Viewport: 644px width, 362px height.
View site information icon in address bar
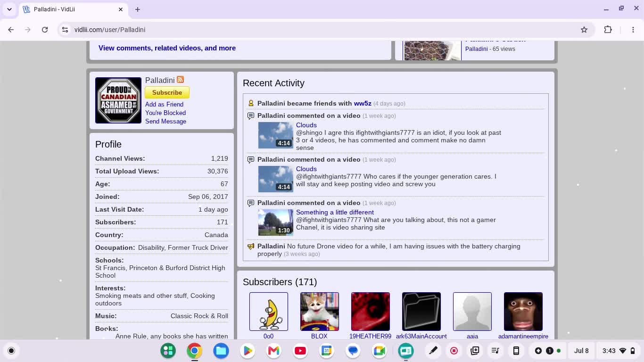[x=65, y=30]
